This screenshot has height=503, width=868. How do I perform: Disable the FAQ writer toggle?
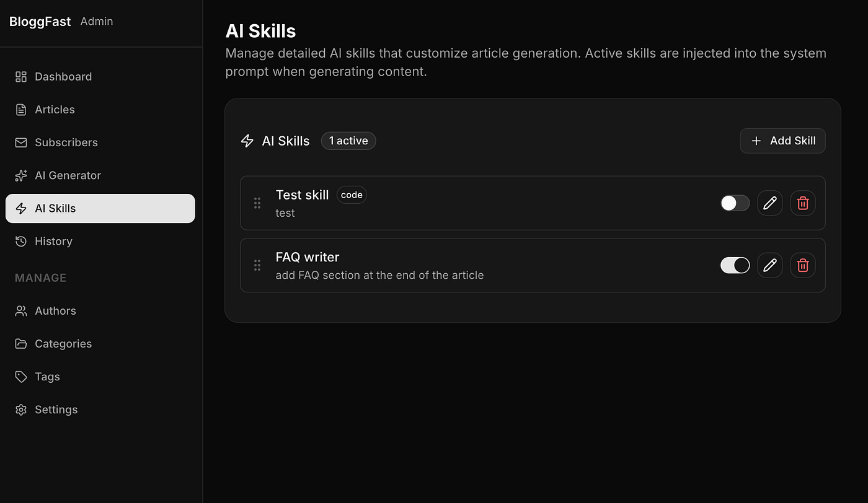point(735,265)
